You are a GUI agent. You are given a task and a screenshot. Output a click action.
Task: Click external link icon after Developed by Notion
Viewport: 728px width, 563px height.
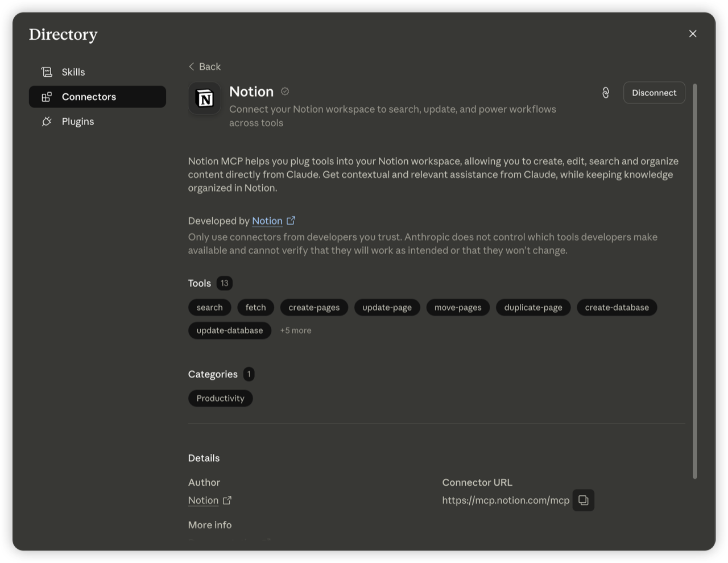tap(291, 221)
